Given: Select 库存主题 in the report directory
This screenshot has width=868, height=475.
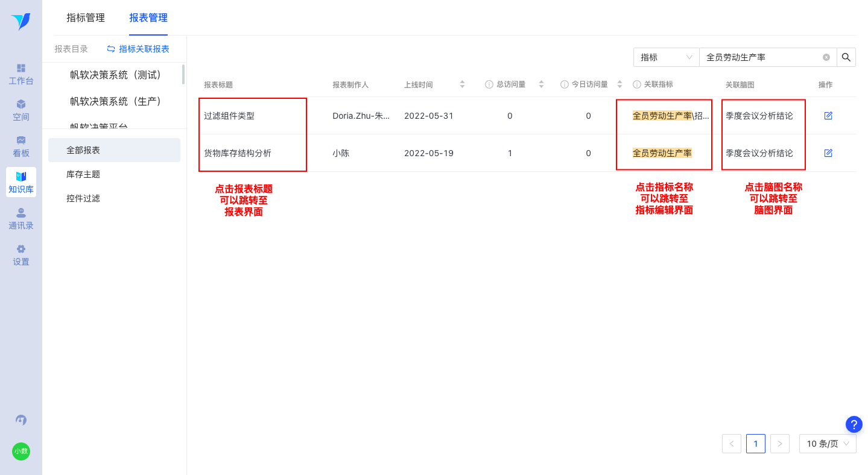Looking at the screenshot, I should click(x=83, y=174).
